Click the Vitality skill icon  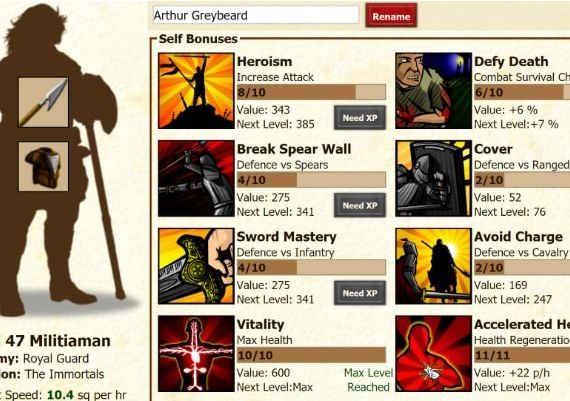(x=196, y=354)
